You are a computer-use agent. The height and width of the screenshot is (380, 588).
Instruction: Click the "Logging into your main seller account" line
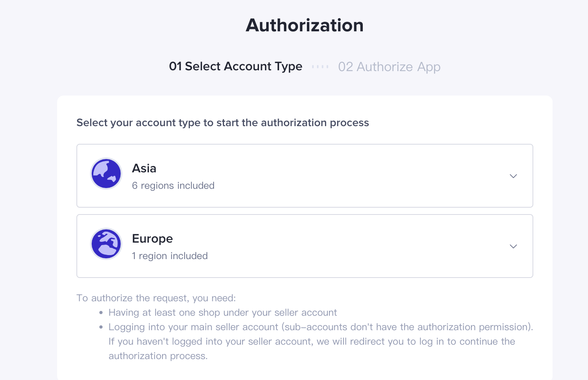coord(321,327)
